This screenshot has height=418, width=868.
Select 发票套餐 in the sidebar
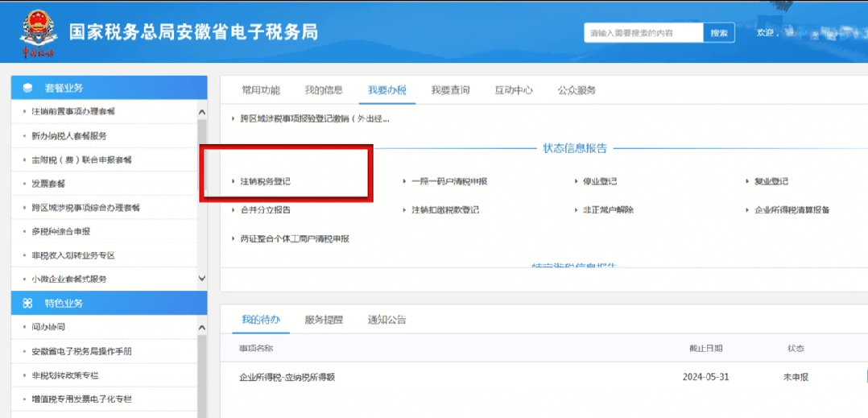click(48, 184)
